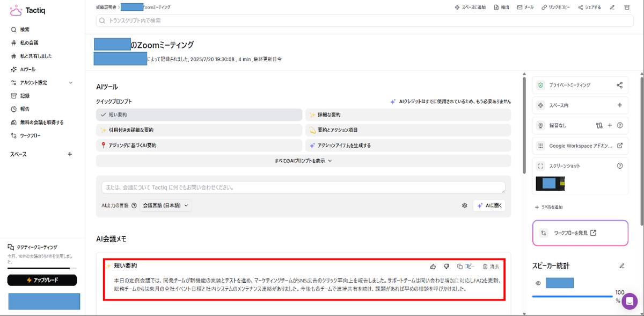Open the screenshot thumbnail in the right panel
644x316 pixels.
[x=551, y=184]
